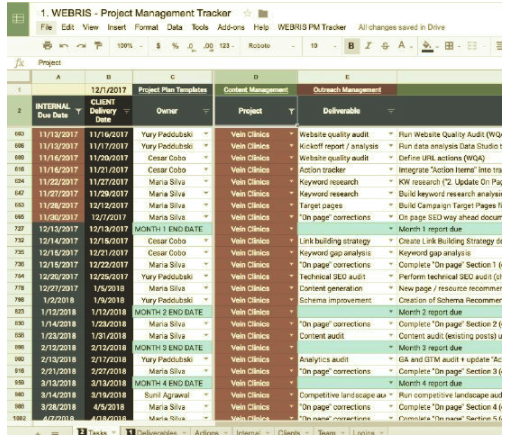The image size is (523, 436).
Task: Open the WEBRIS PM Tracker menu
Action: tap(312, 27)
